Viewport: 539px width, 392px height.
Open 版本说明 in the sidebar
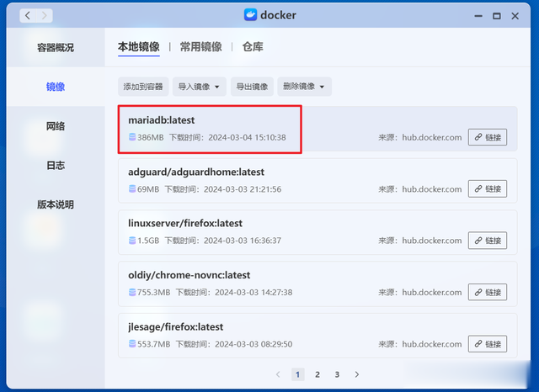(56, 204)
